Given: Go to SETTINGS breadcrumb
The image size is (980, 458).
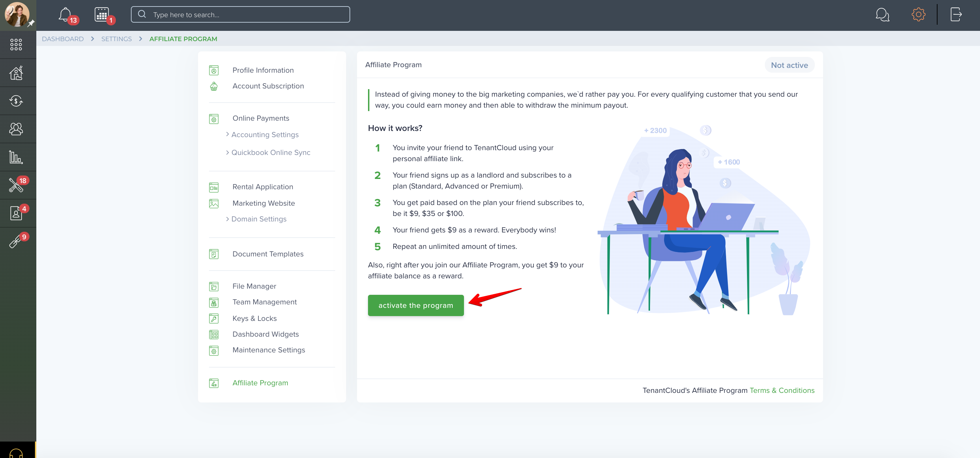Looking at the screenshot, I should point(117,39).
